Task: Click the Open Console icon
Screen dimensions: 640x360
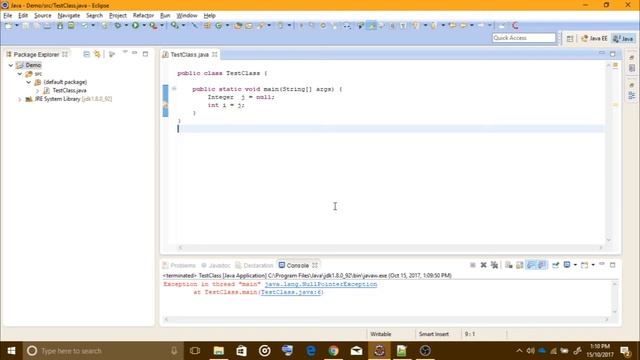Action: coord(584,265)
